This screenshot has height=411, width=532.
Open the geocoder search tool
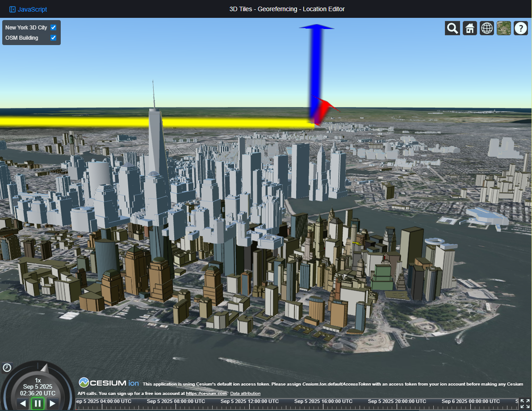tap(452, 28)
